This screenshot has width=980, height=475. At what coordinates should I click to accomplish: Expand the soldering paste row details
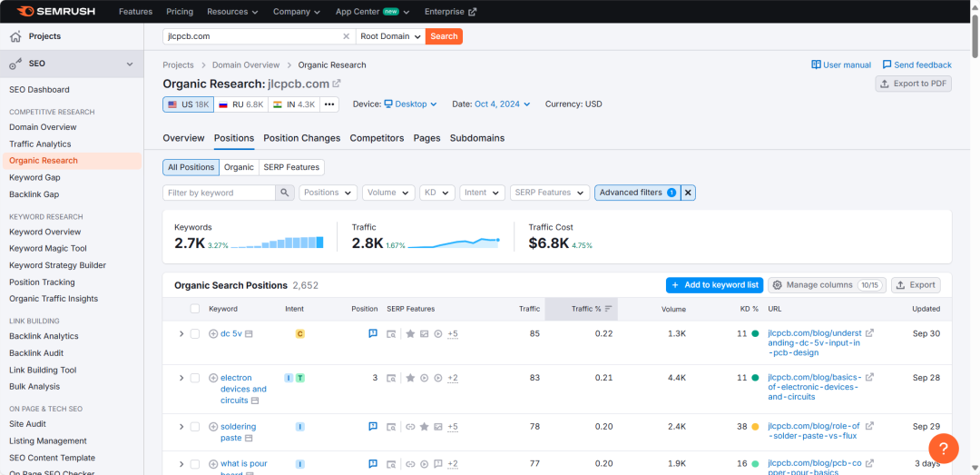[x=181, y=426]
